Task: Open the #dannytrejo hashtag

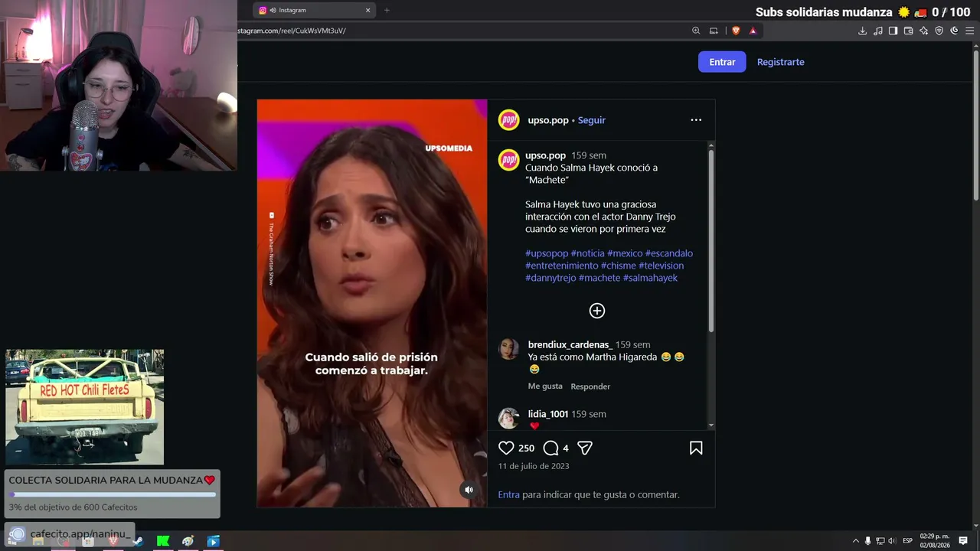Action: [550, 278]
